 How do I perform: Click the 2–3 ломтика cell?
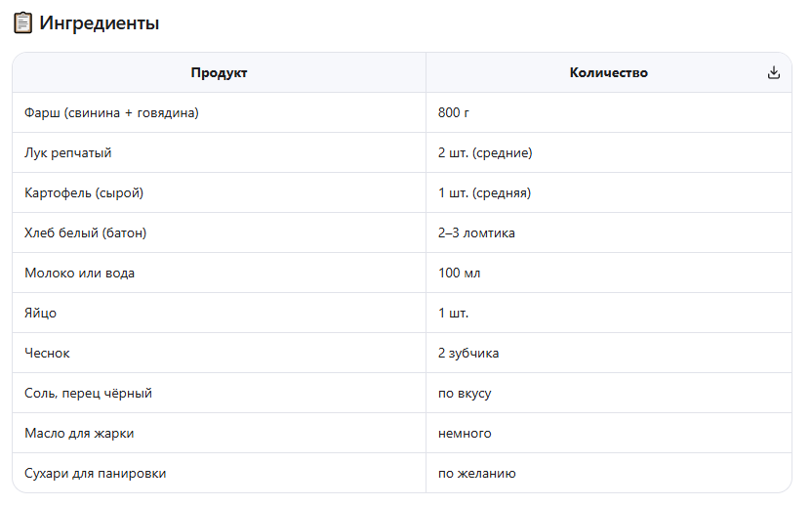point(476,233)
